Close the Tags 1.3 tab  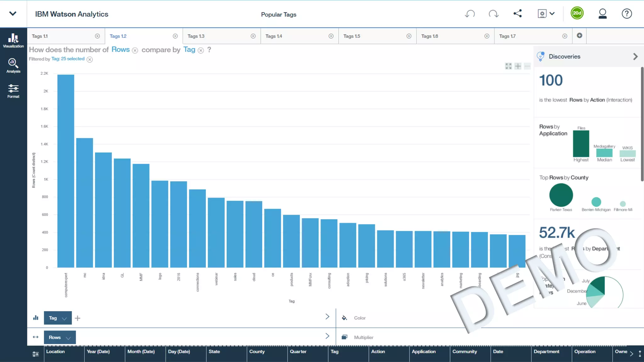pyautogui.click(x=253, y=36)
